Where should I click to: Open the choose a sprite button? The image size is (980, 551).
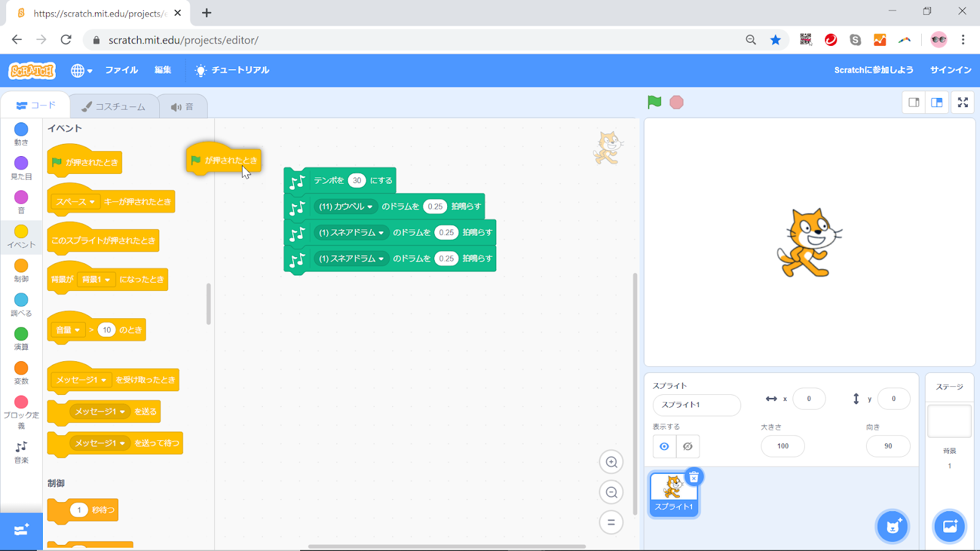892,527
